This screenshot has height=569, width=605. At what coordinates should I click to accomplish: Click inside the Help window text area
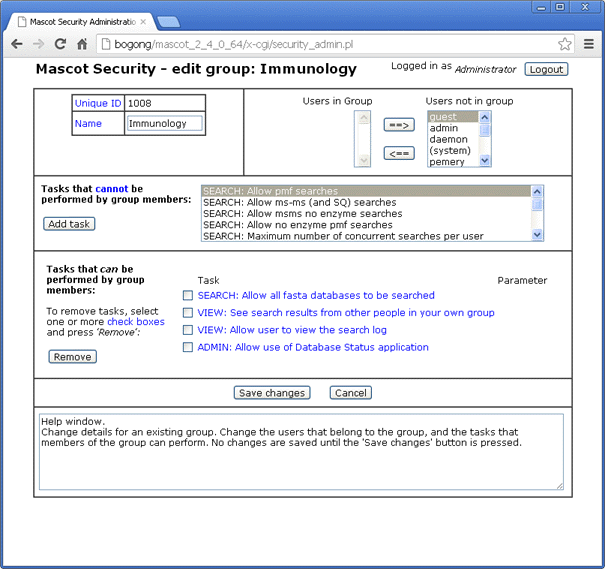301,452
